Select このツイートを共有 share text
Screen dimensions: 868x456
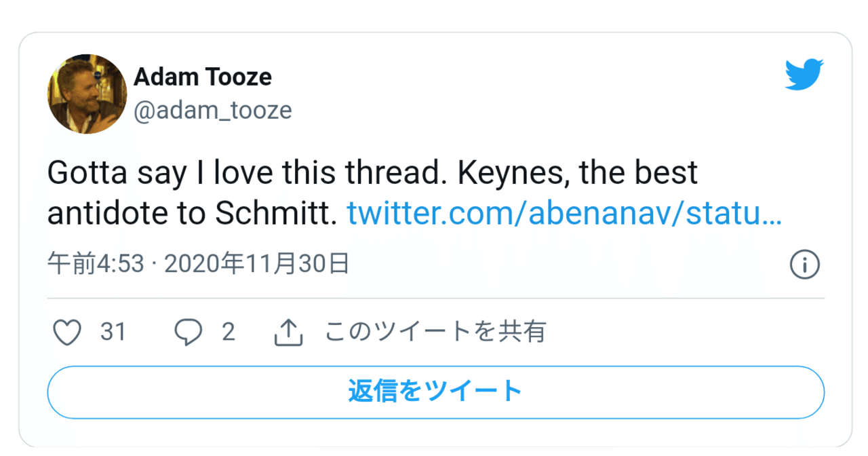coord(435,332)
